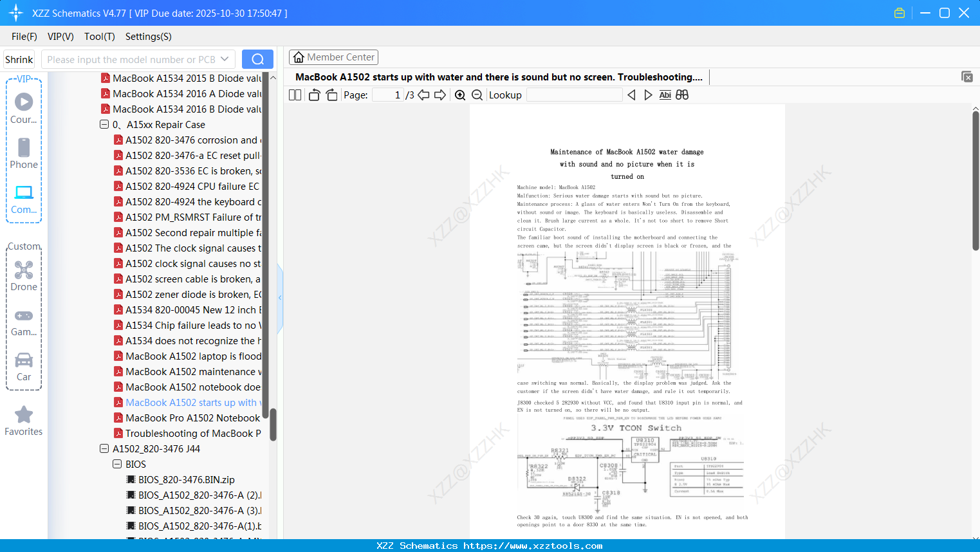Image resolution: width=980 pixels, height=552 pixels.
Task: Open A1534 does not recognize case
Action: coord(187,340)
